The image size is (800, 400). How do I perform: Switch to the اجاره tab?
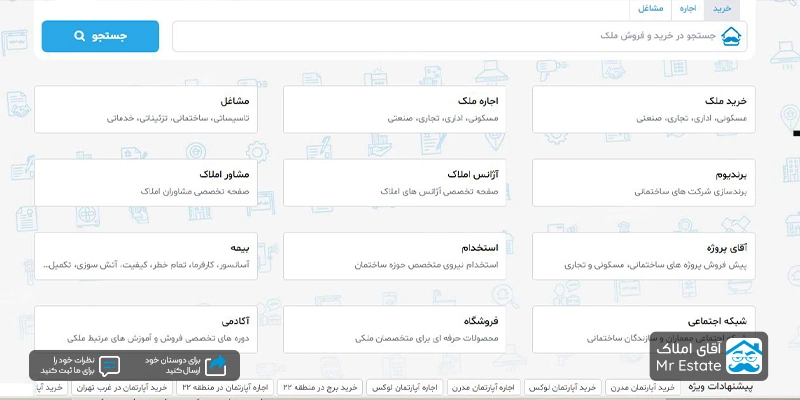[688, 9]
